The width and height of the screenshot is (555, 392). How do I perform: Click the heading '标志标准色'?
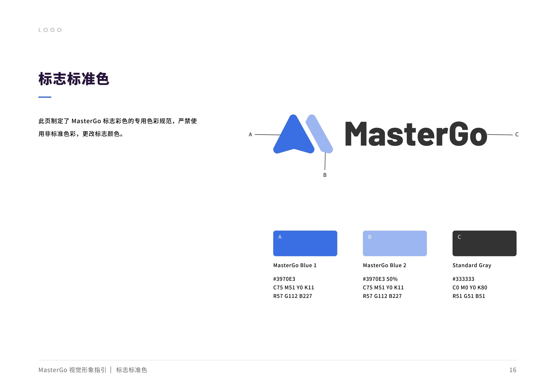(x=74, y=79)
